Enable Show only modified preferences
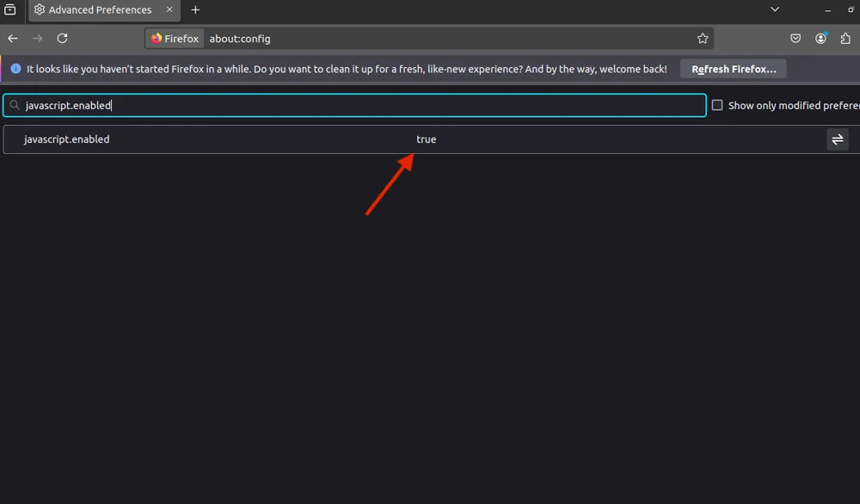This screenshot has height=504, width=860. (x=717, y=105)
